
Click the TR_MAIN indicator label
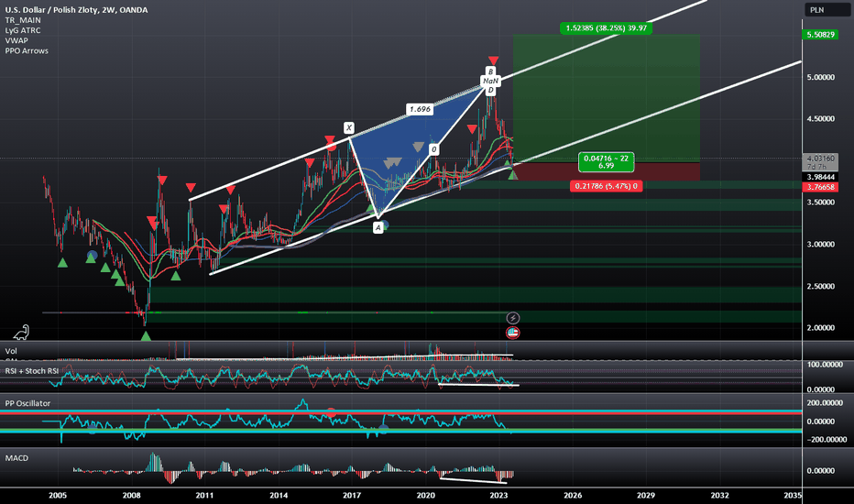[23, 20]
